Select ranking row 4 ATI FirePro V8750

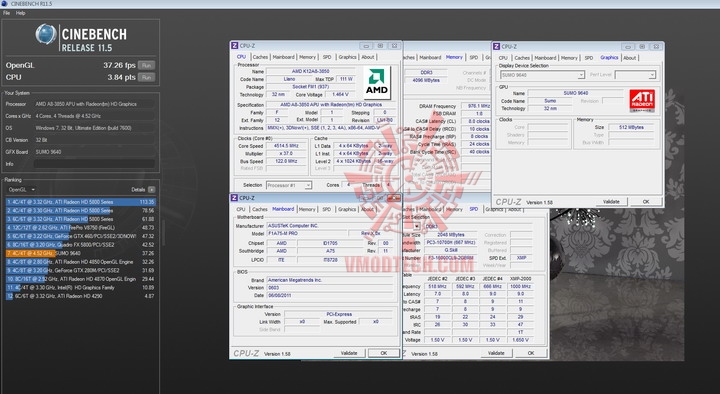tap(81, 227)
